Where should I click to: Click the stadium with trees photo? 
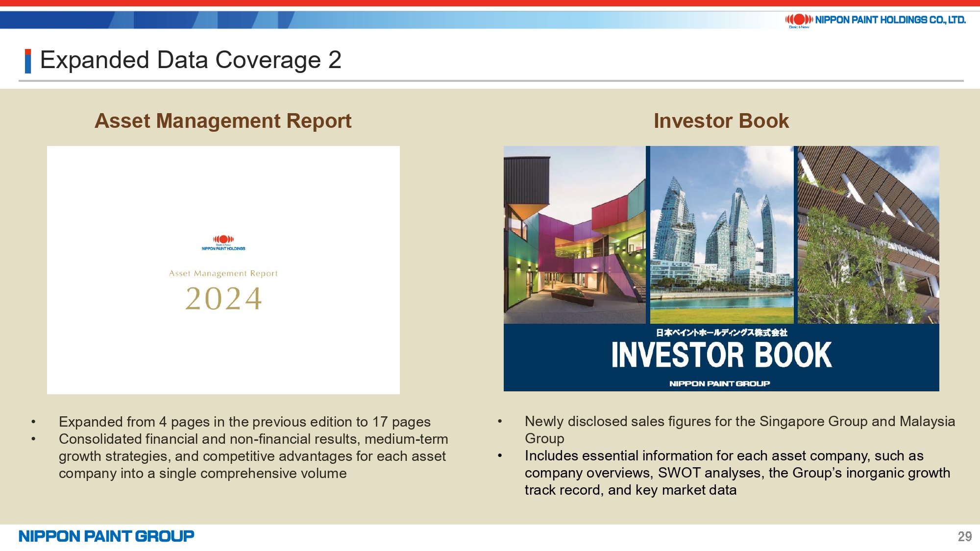(868, 235)
